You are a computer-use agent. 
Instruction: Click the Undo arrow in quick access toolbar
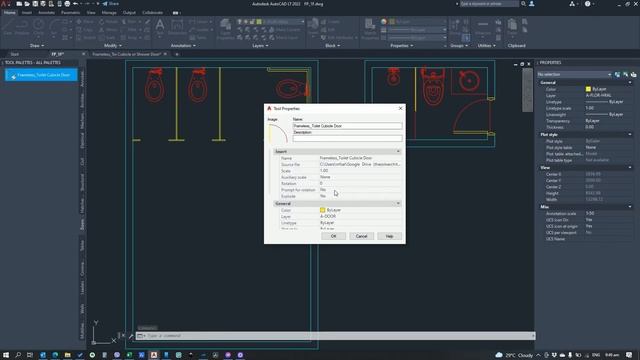coord(76,4)
